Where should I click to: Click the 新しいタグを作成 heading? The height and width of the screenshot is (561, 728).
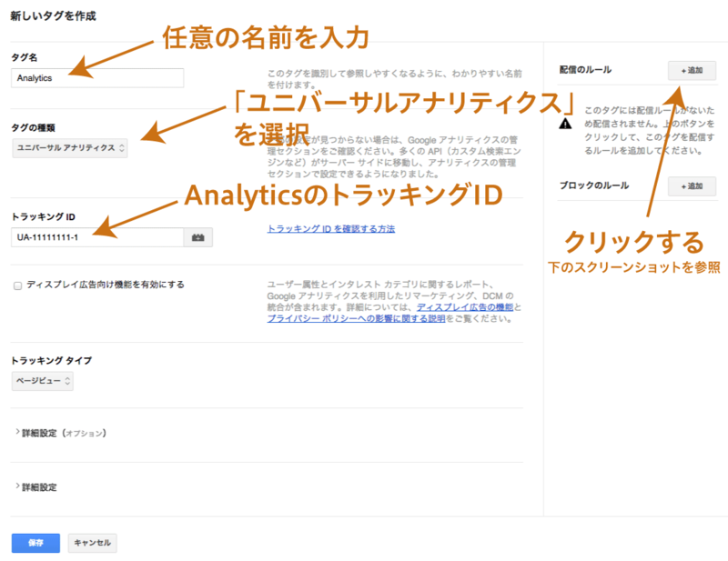(53, 16)
